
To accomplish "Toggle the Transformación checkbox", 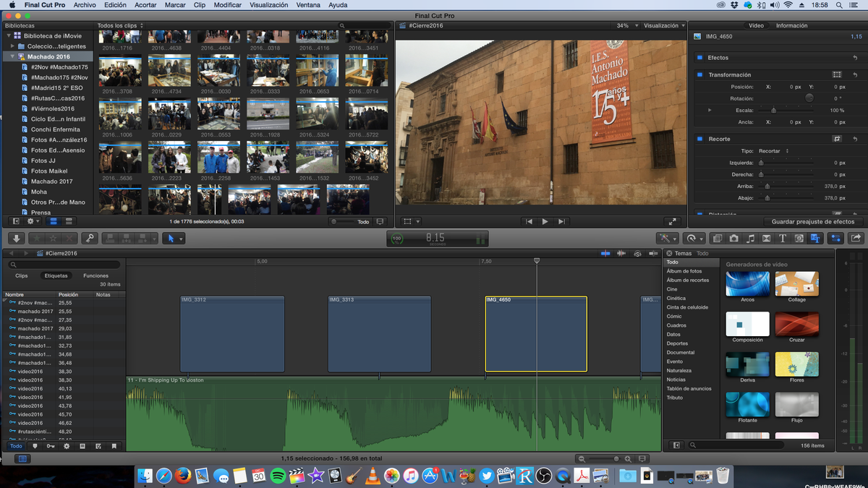I will [699, 74].
